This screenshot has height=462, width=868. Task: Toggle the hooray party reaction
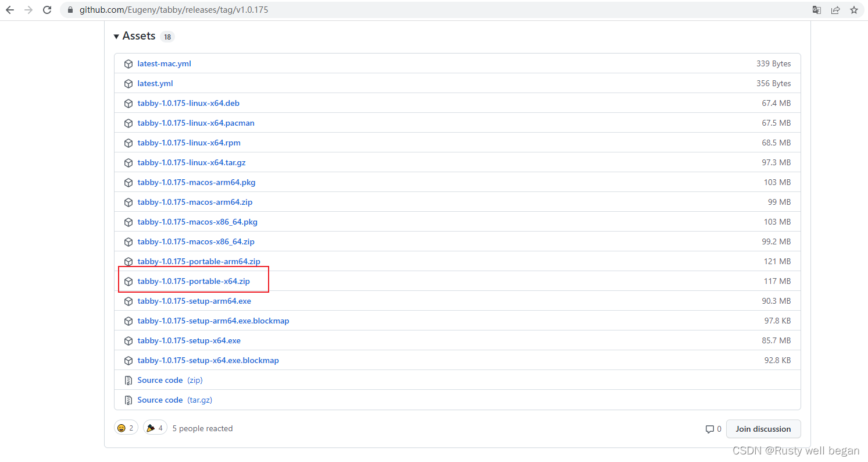[x=155, y=428]
